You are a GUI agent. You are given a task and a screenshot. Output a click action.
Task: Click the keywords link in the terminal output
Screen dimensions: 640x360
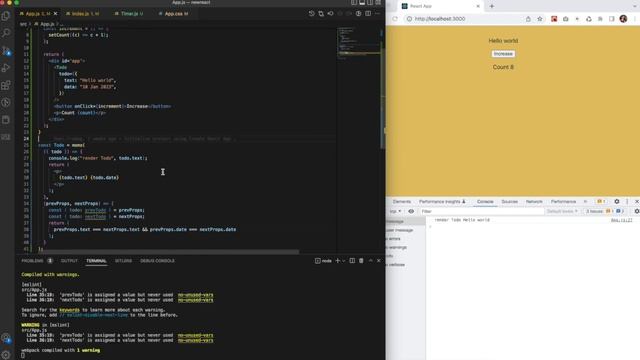69,310
